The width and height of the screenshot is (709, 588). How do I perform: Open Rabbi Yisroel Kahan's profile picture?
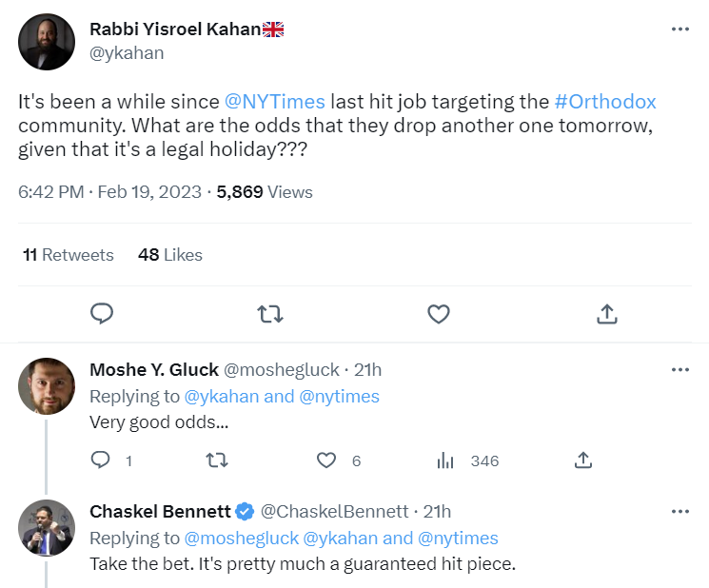click(47, 42)
